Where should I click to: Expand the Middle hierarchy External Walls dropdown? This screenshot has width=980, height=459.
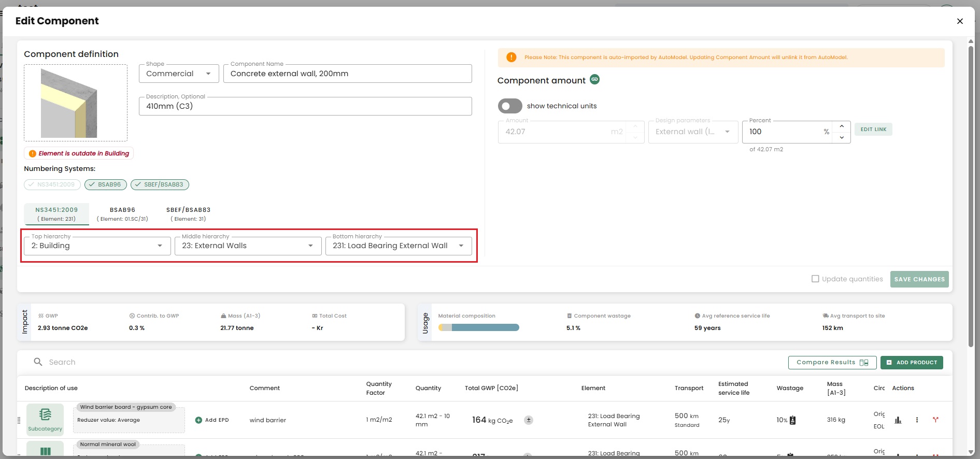tap(248, 246)
